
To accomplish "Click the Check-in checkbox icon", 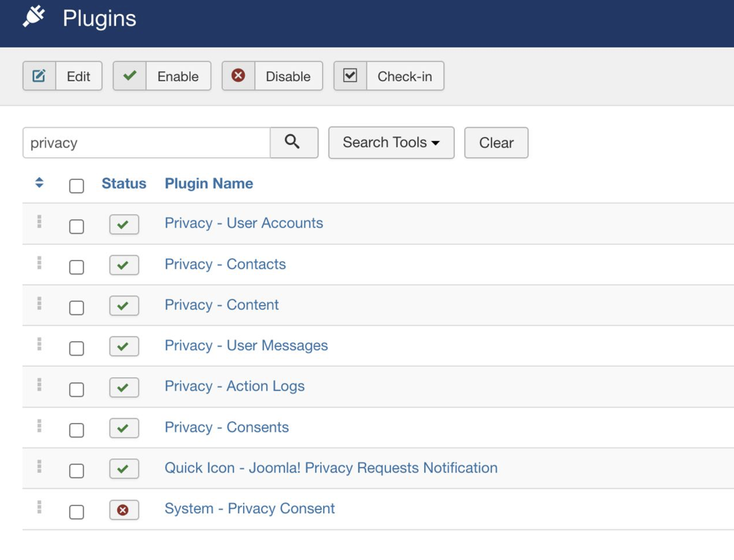I will point(350,76).
